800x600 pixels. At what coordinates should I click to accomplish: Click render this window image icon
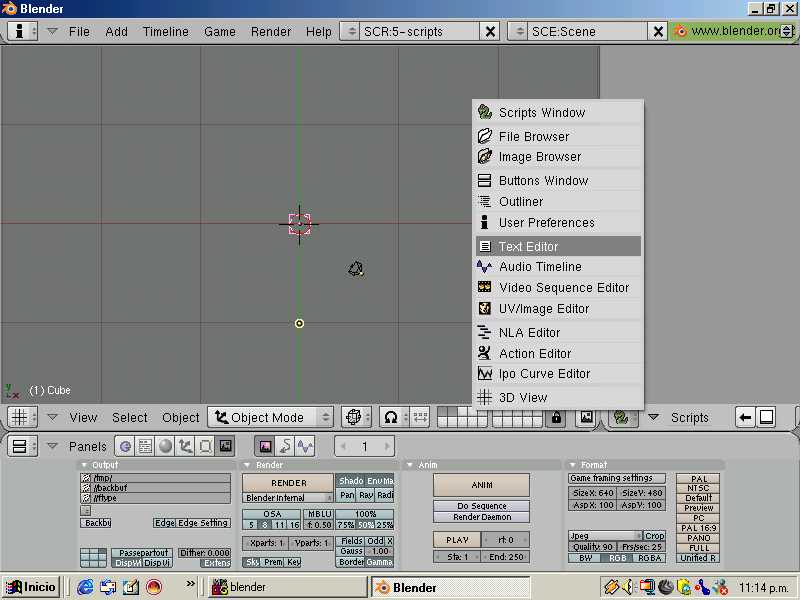(587, 417)
